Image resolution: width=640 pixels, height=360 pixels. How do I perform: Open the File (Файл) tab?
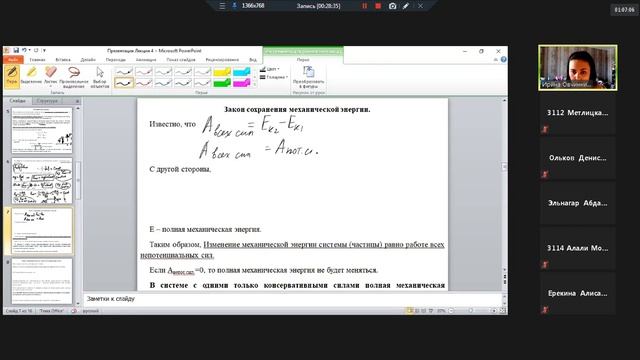point(13,60)
